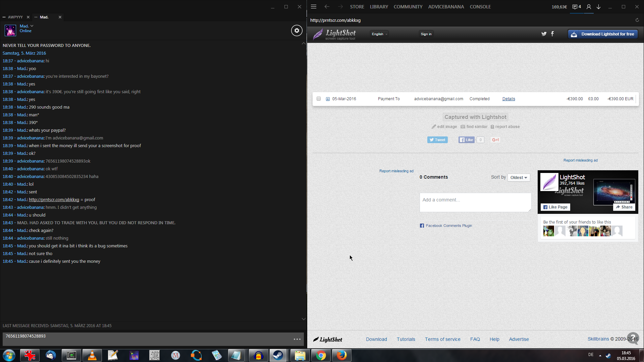Tick the transaction row checkbox
Image resolution: width=644 pixels, height=362 pixels.
[x=319, y=99]
